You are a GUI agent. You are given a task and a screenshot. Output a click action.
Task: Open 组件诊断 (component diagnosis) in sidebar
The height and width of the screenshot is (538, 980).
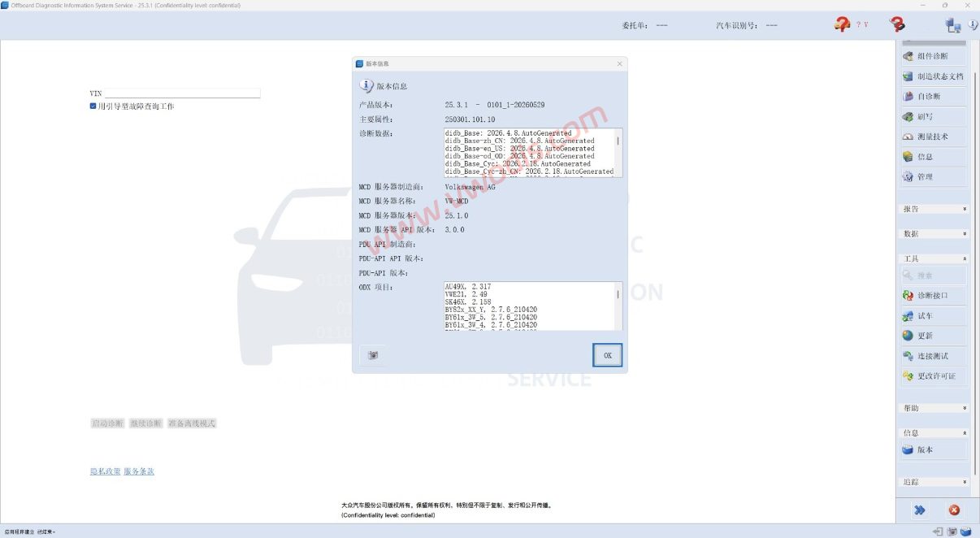[x=934, y=56]
